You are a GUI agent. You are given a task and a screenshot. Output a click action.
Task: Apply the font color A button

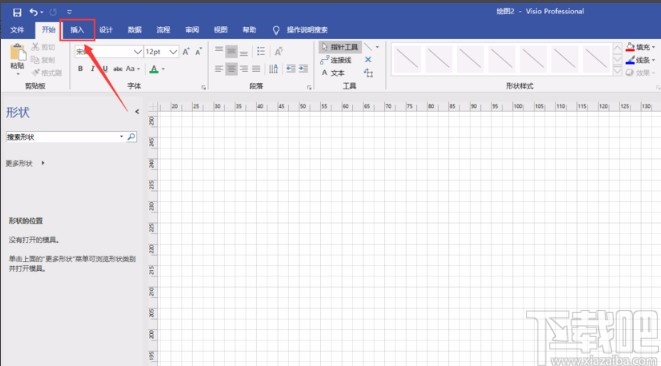click(154, 69)
